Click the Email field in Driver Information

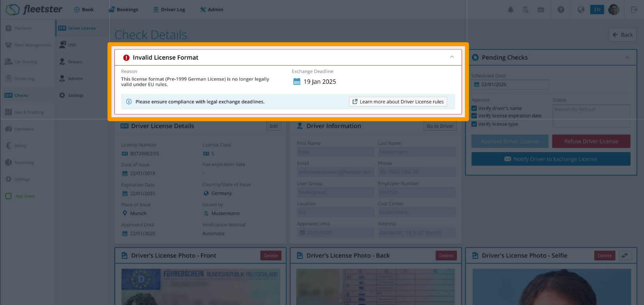(336, 172)
